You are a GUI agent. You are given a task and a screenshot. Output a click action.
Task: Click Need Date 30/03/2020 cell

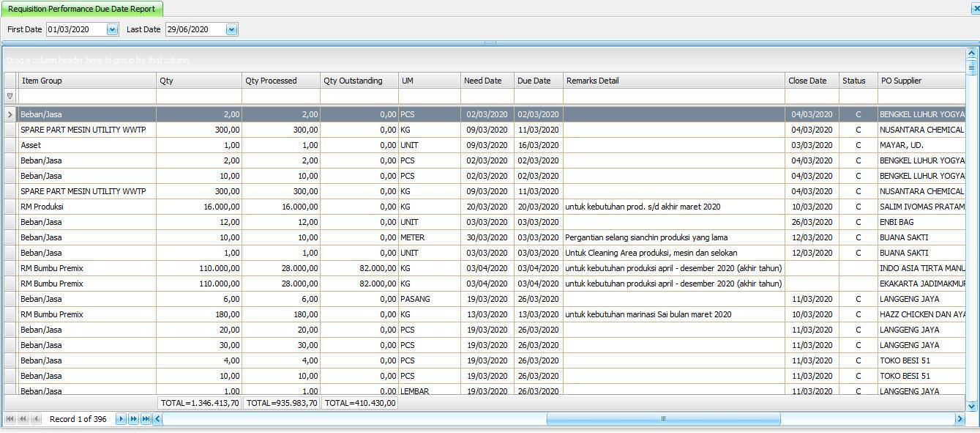pyautogui.click(x=487, y=237)
